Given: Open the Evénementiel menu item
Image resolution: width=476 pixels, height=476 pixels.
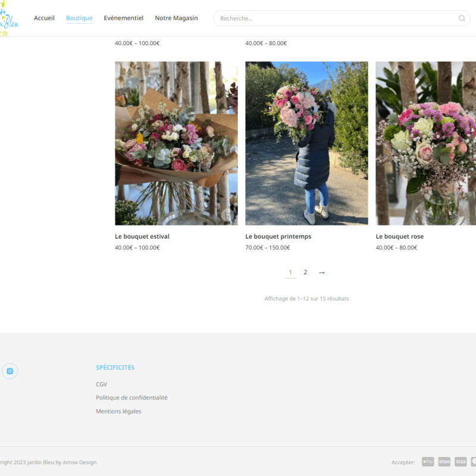Looking at the screenshot, I should [124, 18].
